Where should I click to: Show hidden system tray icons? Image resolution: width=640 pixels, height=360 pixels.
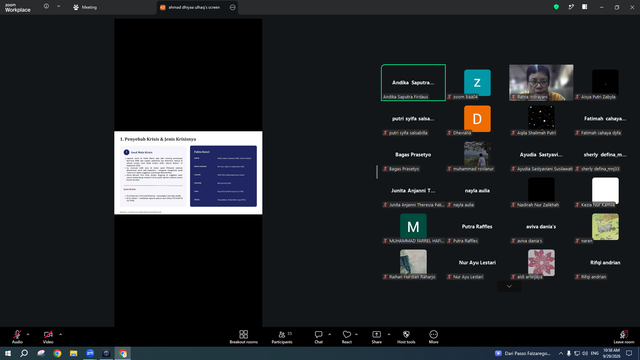pos(561,353)
